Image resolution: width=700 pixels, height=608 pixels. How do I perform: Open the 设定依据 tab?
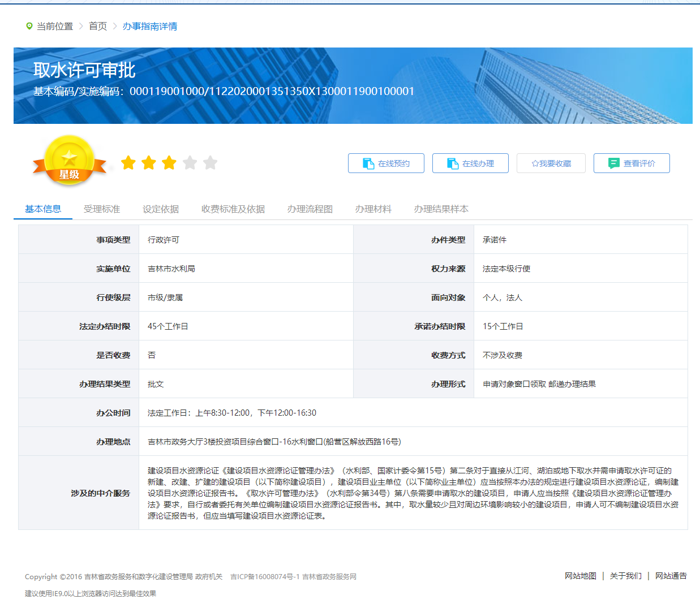(x=161, y=208)
